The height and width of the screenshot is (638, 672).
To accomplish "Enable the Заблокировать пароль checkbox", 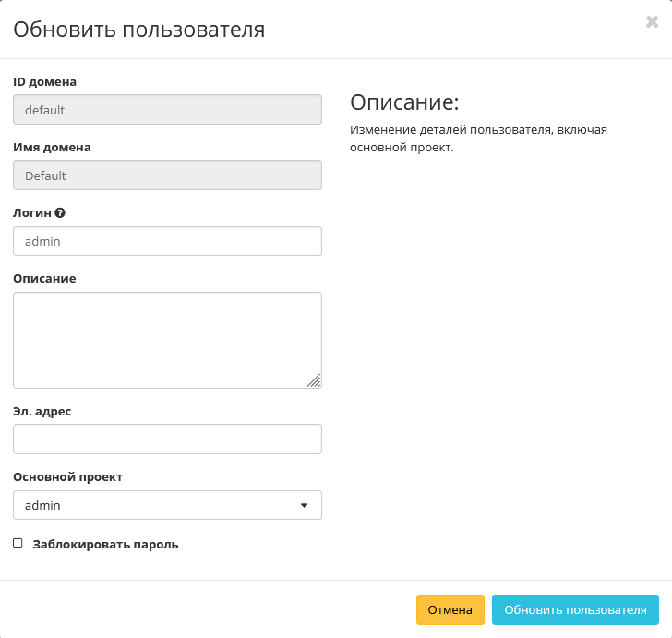I will pyautogui.click(x=18, y=544).
